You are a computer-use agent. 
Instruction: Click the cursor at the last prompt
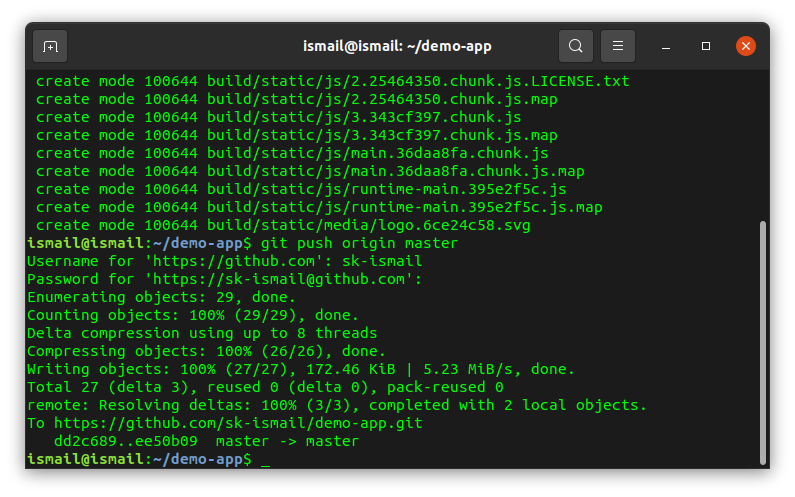pyautogui.click(x=265, y=459)
